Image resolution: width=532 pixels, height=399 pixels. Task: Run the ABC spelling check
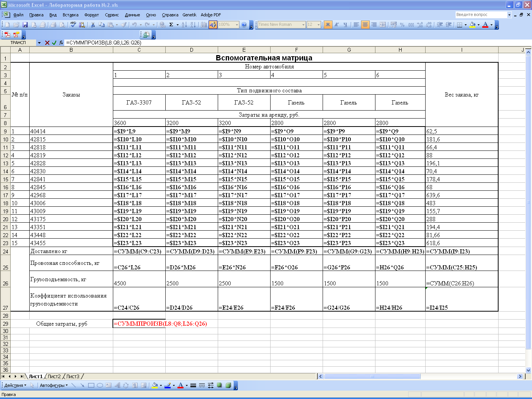click(73, 25)
